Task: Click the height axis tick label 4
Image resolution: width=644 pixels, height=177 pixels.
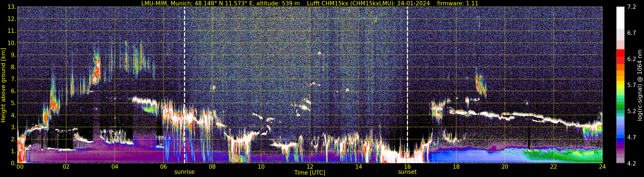Action: (x=13, y=115)
